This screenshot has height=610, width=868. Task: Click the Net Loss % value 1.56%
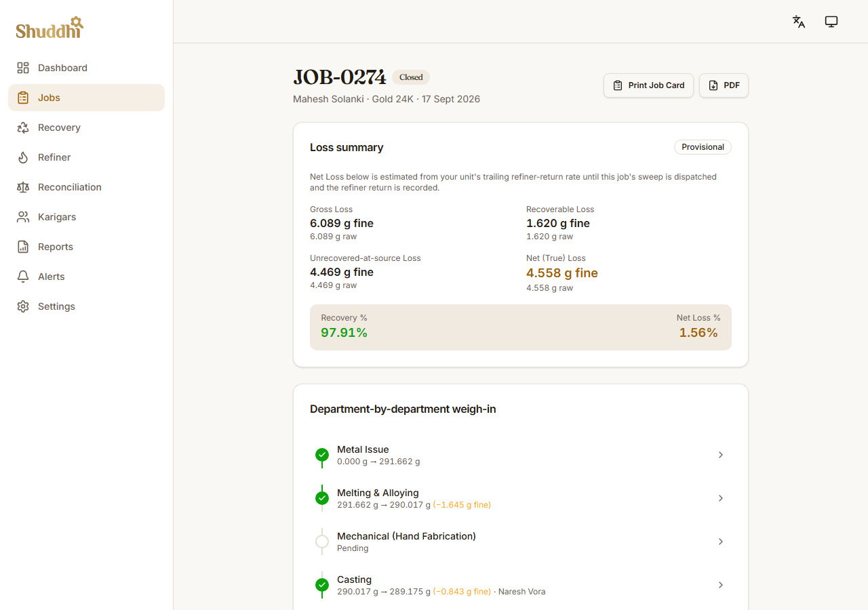coord(698,333)
